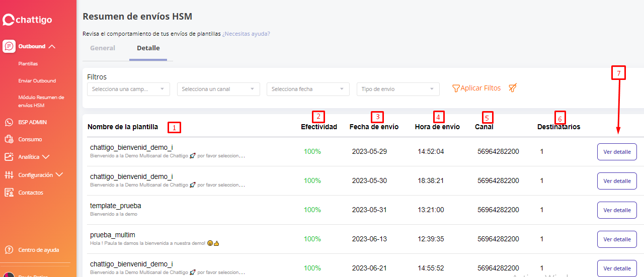Switch to the General tab
The width and height of the screenshot is (644, 277).
point(103,48)
